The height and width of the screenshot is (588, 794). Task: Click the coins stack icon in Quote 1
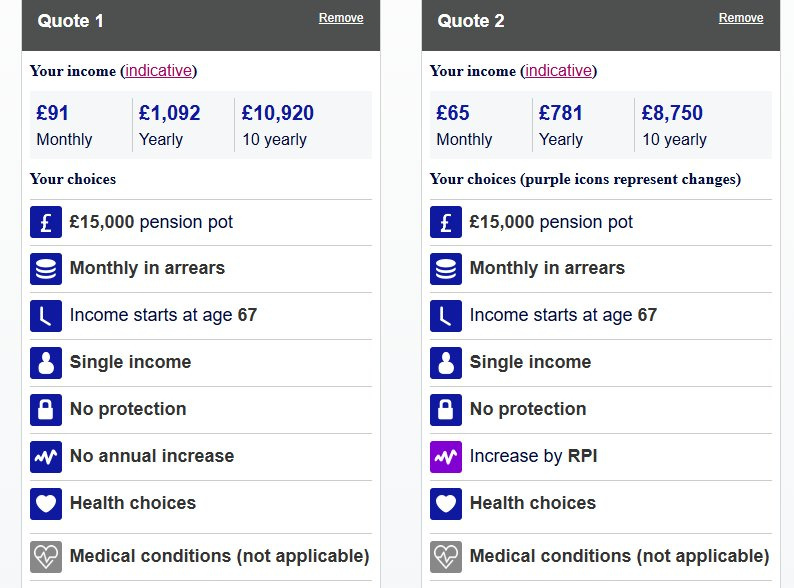point(46,269)
